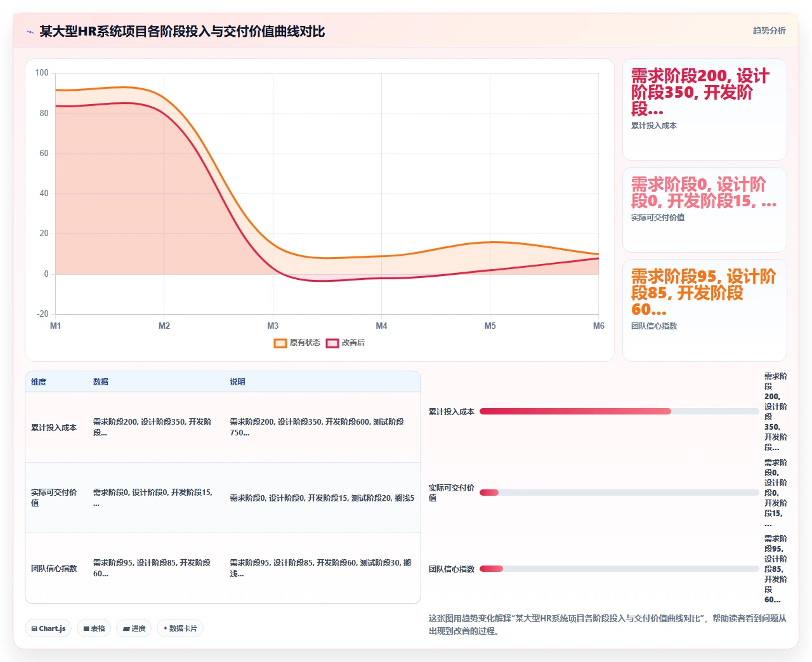
Task: Toggle the 改善后 legend swatch
Action: [332, 343]
